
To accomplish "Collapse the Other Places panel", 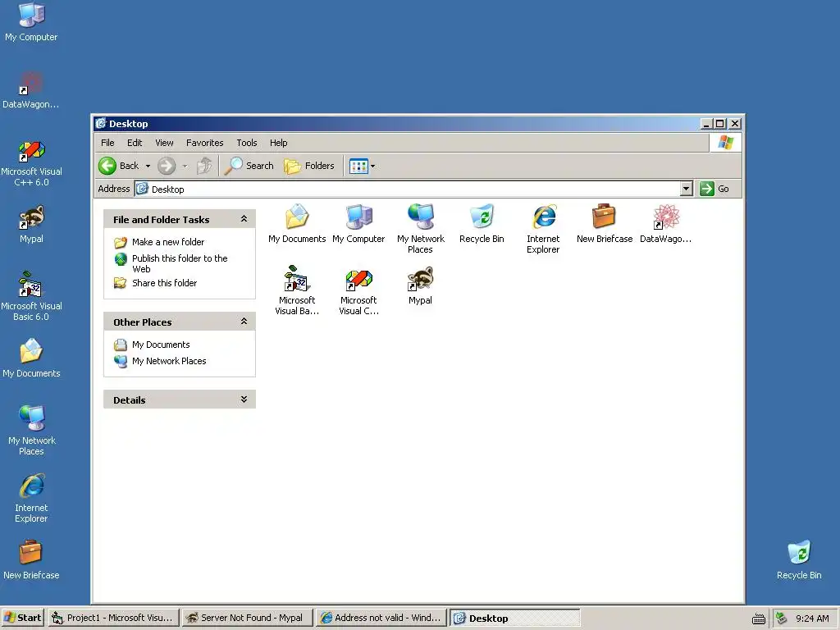I will (244, 322).
